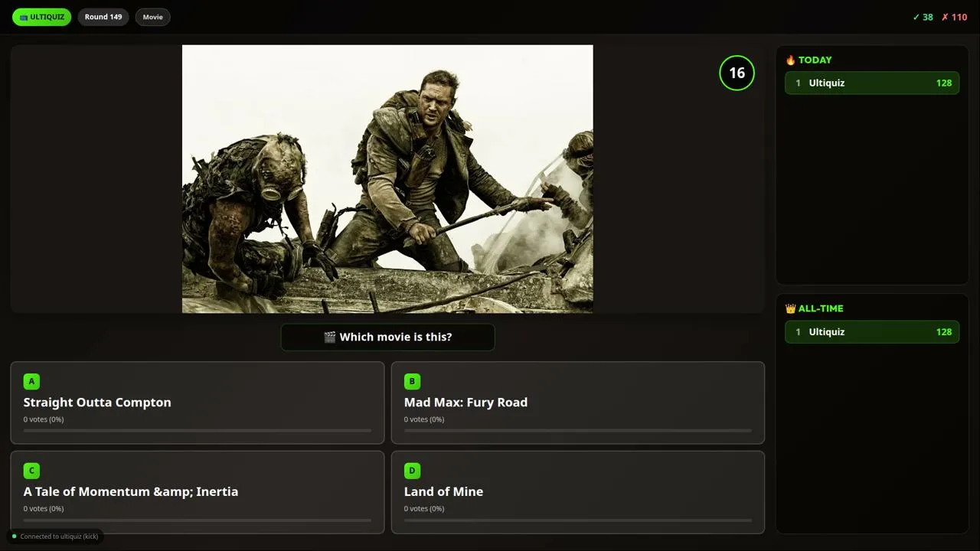Click the 'Connected to ultiquiz (kick)' status

55,536
